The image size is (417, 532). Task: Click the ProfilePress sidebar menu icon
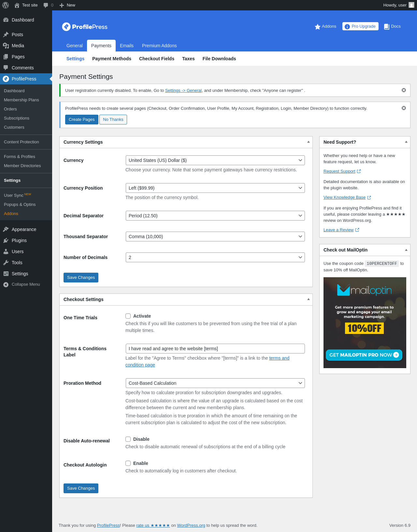[6, 79]
